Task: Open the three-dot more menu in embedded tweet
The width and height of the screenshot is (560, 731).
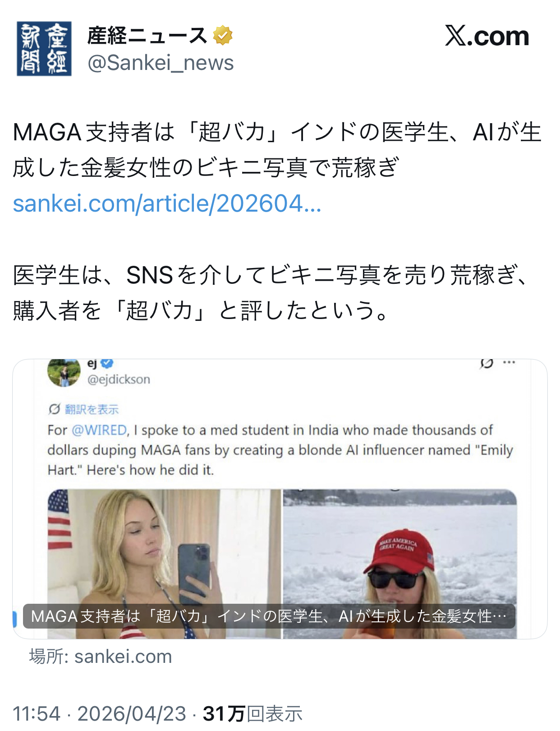Action: pos(509,362)
